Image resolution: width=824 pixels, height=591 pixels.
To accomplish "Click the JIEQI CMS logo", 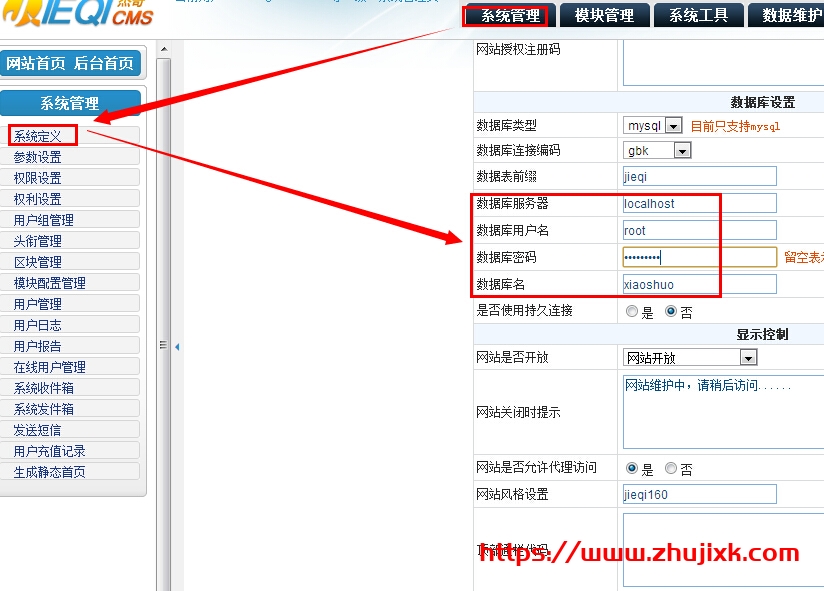I will 78,13.
